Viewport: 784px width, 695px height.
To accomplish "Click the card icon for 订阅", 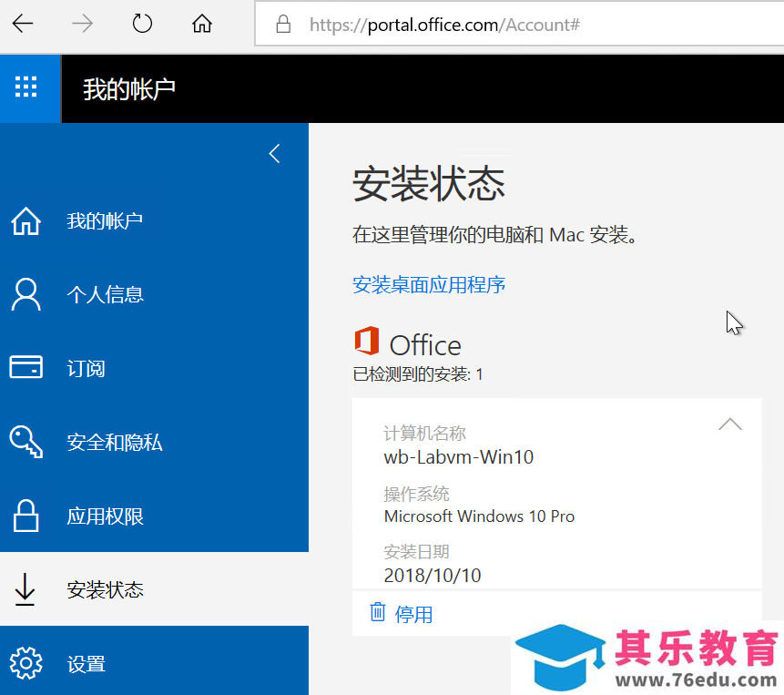I will click(26, 367).
